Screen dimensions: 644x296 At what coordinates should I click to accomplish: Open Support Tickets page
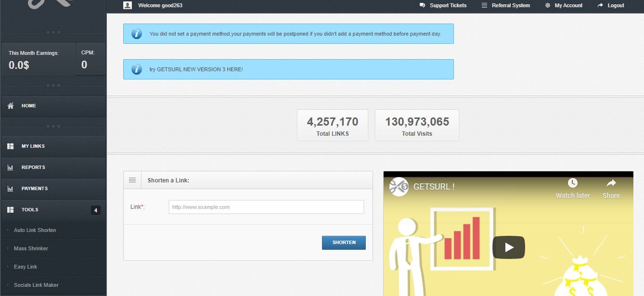[443, 5]
